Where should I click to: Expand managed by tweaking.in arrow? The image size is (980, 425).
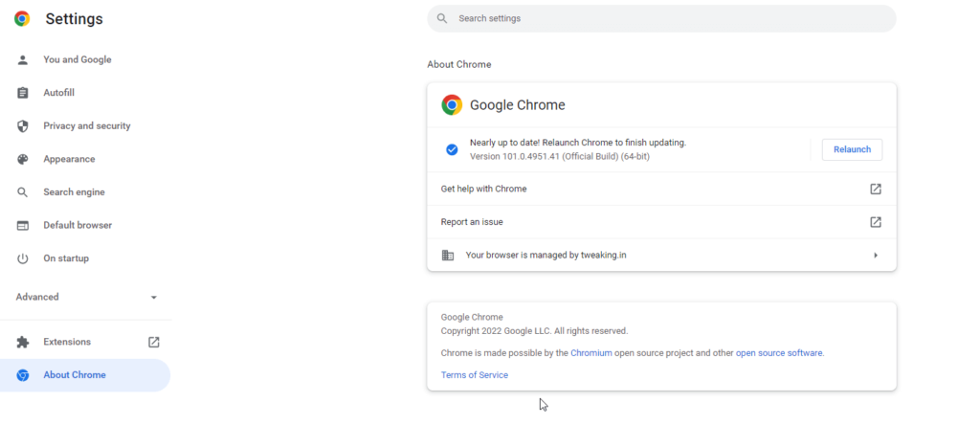pyautogui.click(x=876, y=255)
